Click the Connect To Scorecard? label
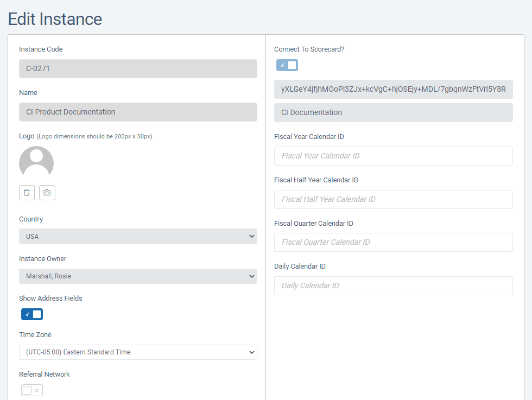 pos(309,49)
